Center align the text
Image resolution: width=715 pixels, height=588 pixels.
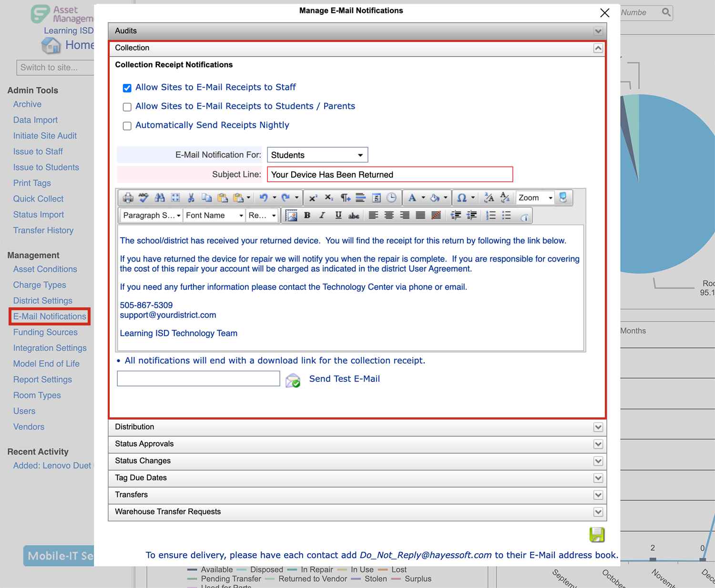[x=389, y=215]
